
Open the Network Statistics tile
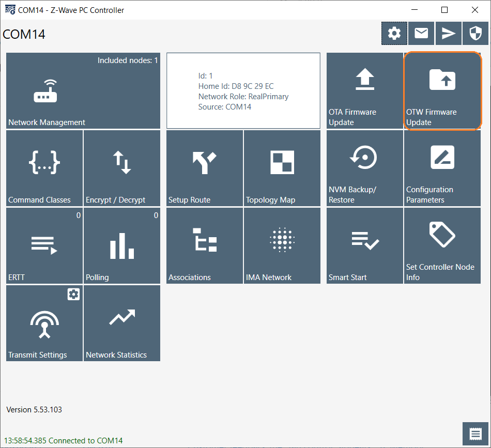click(122, 323)
